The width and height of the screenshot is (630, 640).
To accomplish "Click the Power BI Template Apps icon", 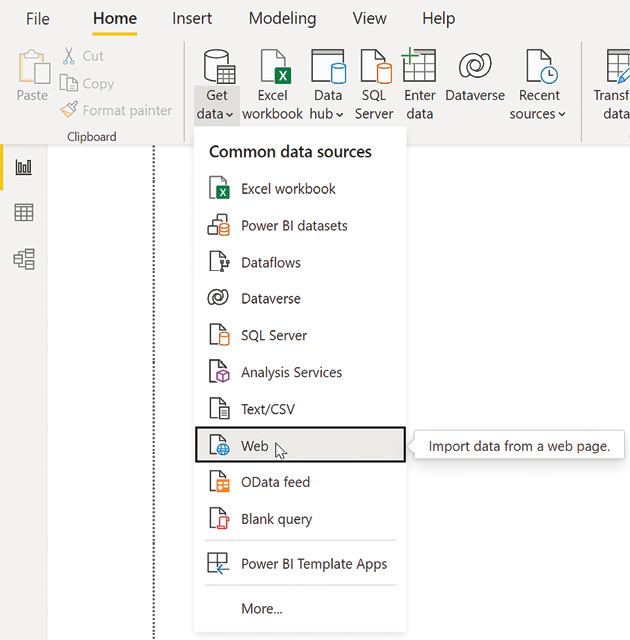I will 218,564.
